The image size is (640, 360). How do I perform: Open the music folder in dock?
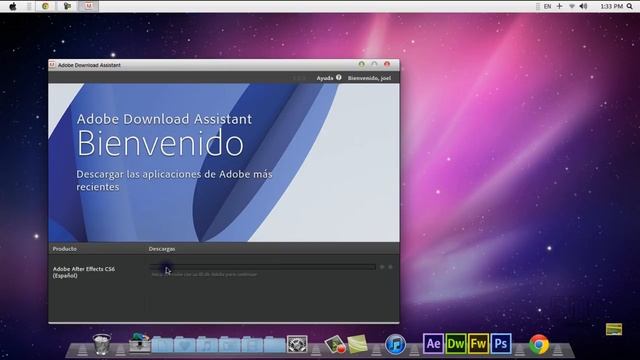coord(207,345)
